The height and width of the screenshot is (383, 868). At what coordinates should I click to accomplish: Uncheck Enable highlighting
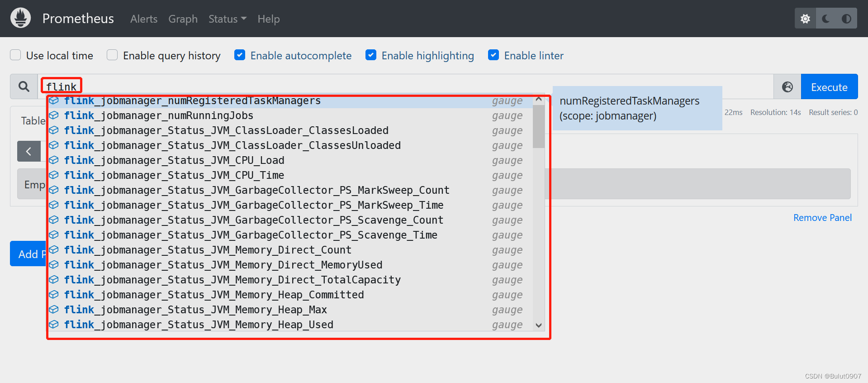coord(371,55)
